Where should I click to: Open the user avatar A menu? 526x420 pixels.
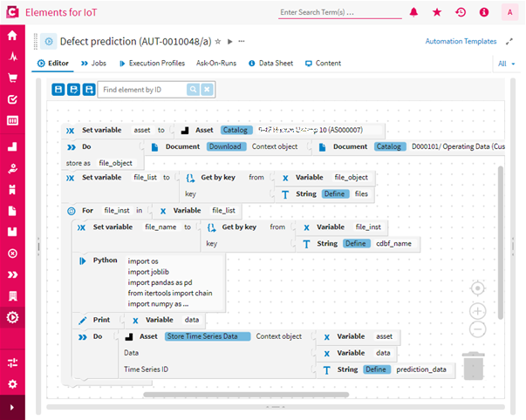pos(510,12)
